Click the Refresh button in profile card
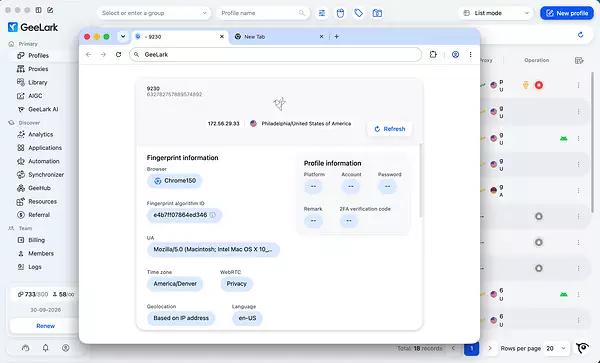 pyautogui.click(x=390, y=129)
